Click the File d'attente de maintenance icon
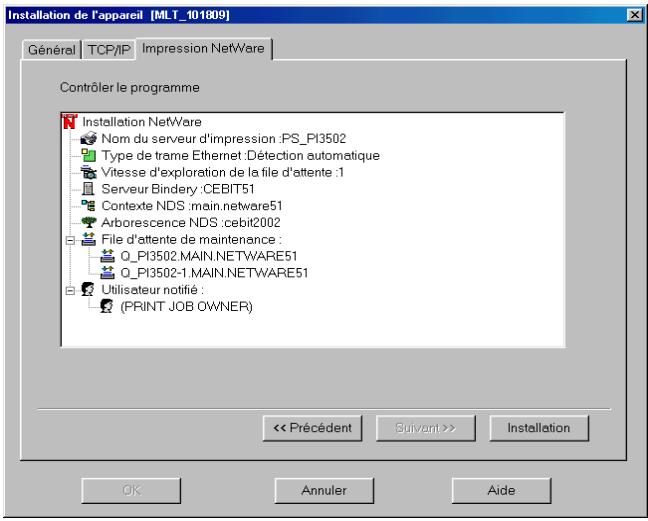 click(88, 239)
